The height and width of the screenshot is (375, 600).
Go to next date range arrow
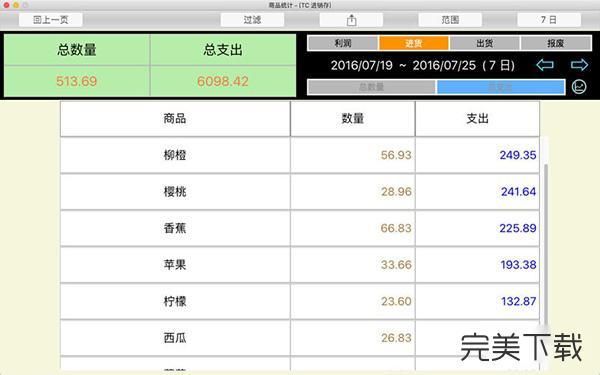pyautogui.click(x=579, y=65)
